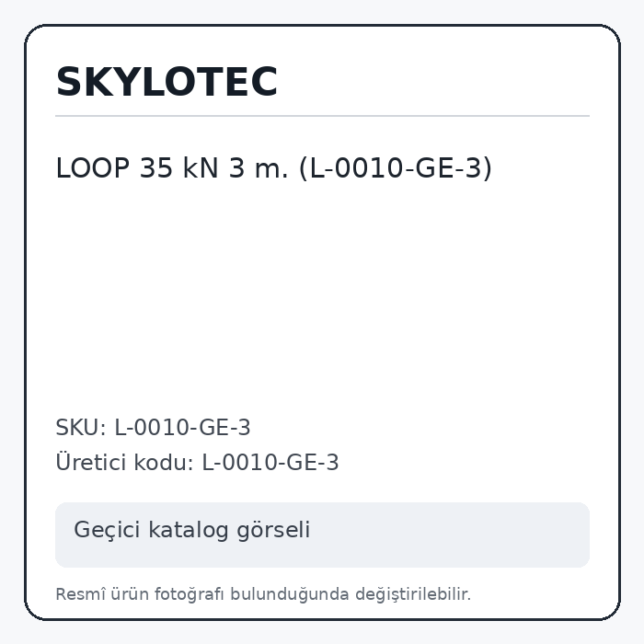Select the L-0010-GE-3 value after Üretici kodu
644x644 pixels.
pos(270,463)
